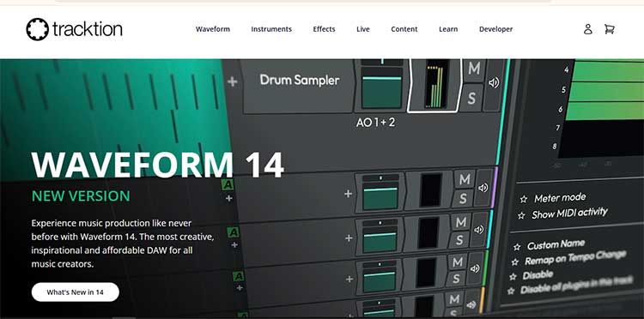Open the shopping cart icon
644x319 pixels.
click(x=609, y=29)
